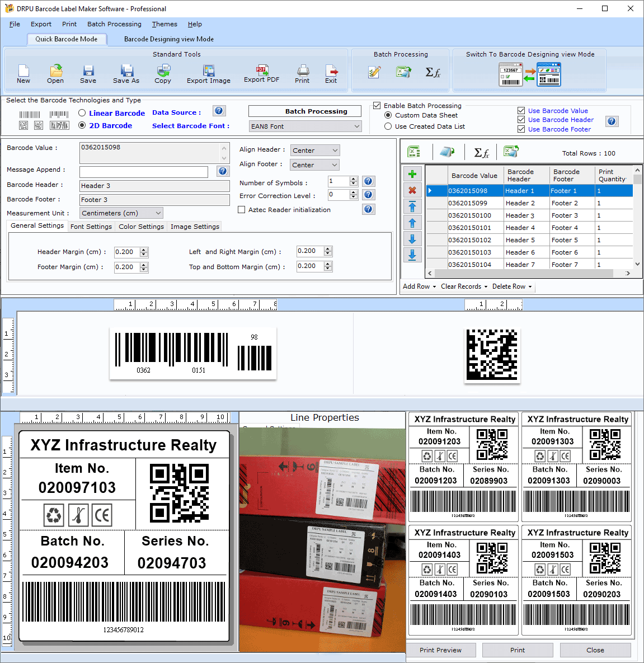The width and height of the screenshot is (644, 663).
Task: Click the bottom Print button
Action: pyautogui.click(x=518, y=650)
